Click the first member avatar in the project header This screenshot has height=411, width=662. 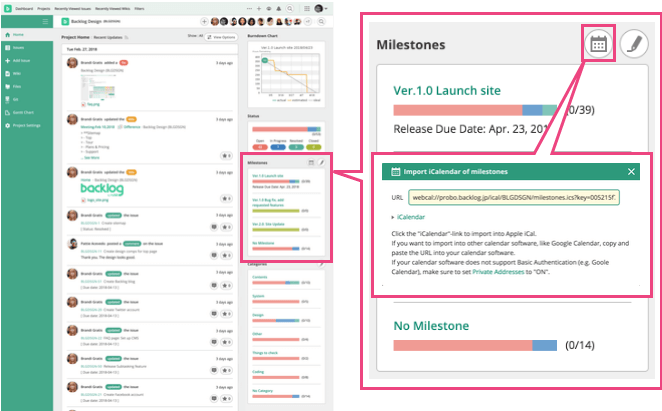215,22
